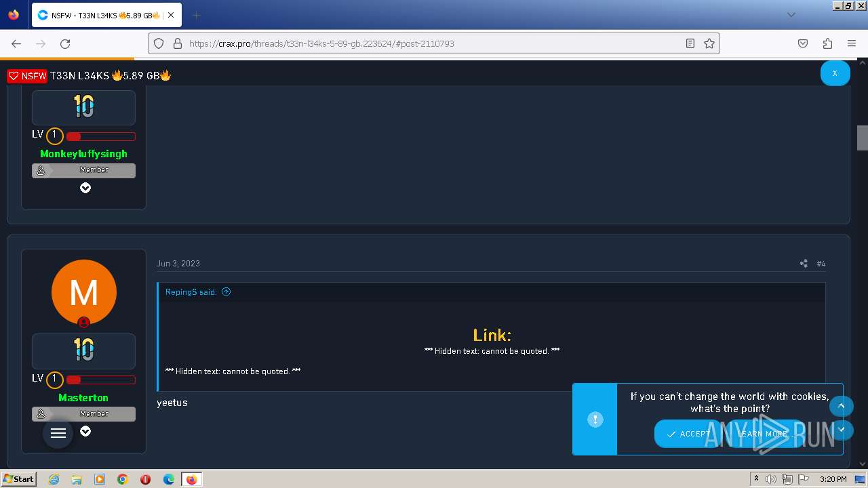Bookmark this page with the star
The height and width of the screenshot is (488, 868).
tap(709, 43)
